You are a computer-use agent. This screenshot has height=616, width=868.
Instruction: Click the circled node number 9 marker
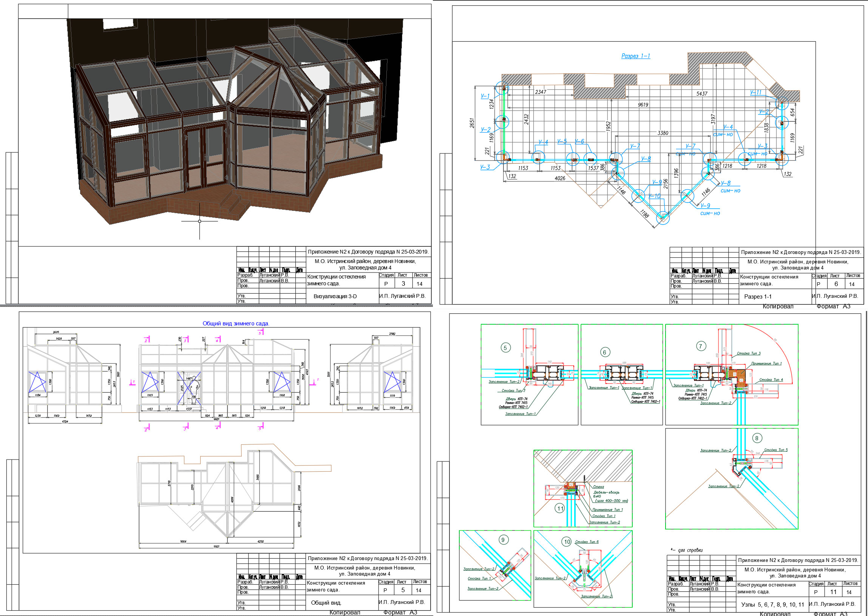[503, 540]
